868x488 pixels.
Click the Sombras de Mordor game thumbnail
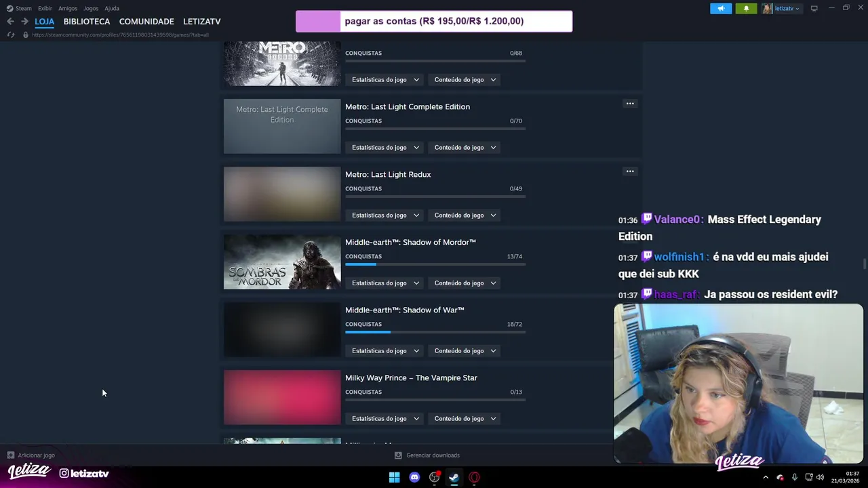(282, 262)
